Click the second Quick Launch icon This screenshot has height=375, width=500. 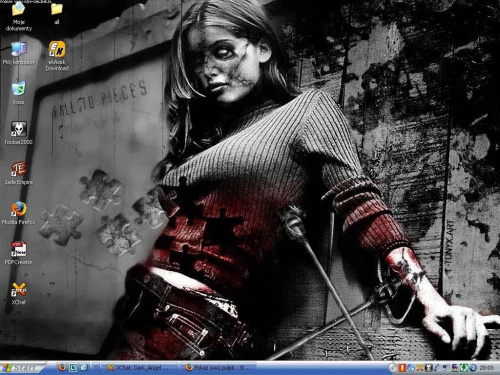73,368
